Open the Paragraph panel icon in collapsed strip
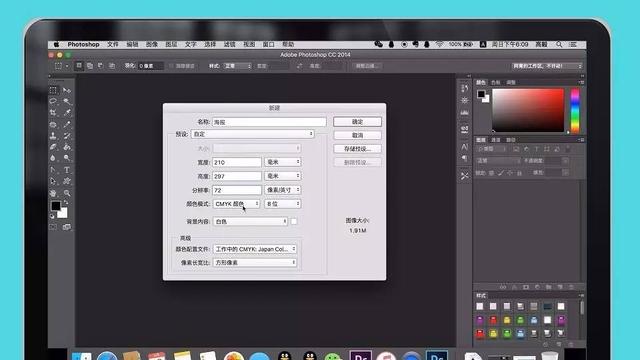This screenshot has height=360, width=640. (x=464, y=158)
